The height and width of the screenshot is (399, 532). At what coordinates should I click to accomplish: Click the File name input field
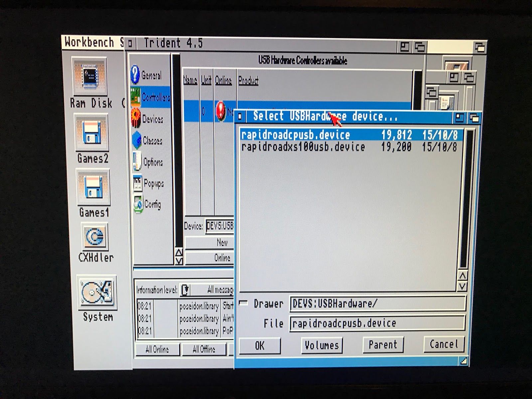point(377,323)
